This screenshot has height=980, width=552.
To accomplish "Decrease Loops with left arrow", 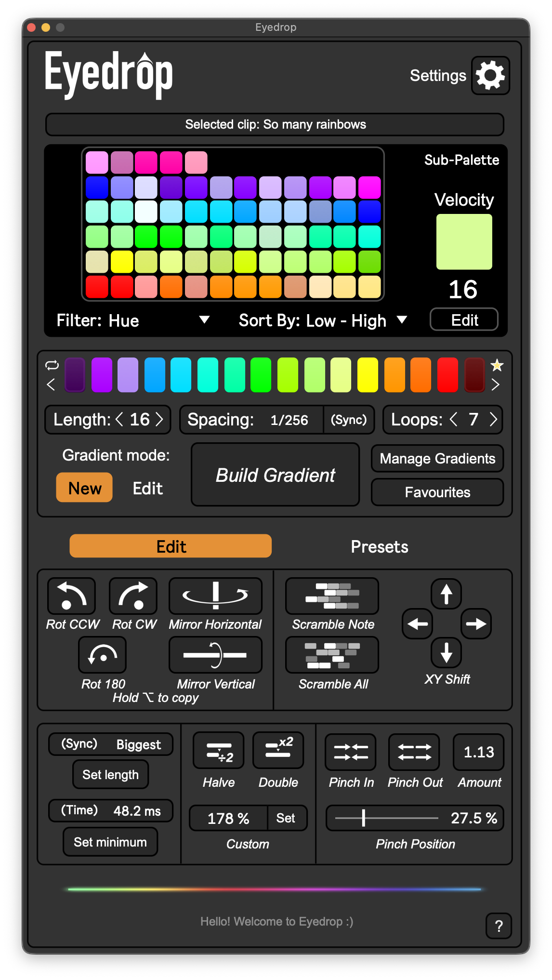I will point(453,419).
